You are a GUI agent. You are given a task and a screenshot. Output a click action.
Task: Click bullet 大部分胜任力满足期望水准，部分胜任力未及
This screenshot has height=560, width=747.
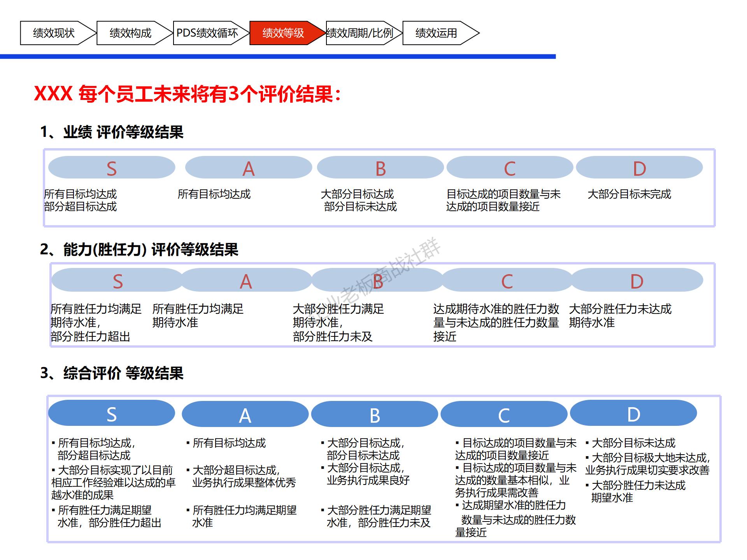point(376,516)
